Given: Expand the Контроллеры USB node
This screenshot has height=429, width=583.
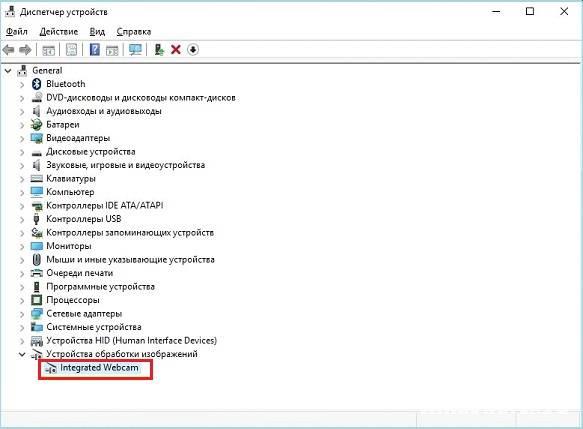Looking at the screenshot, I should pyautogui.click(x=22, y=219).
